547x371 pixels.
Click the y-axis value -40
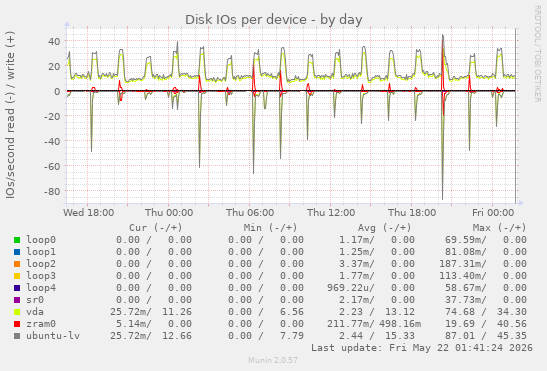52,141
